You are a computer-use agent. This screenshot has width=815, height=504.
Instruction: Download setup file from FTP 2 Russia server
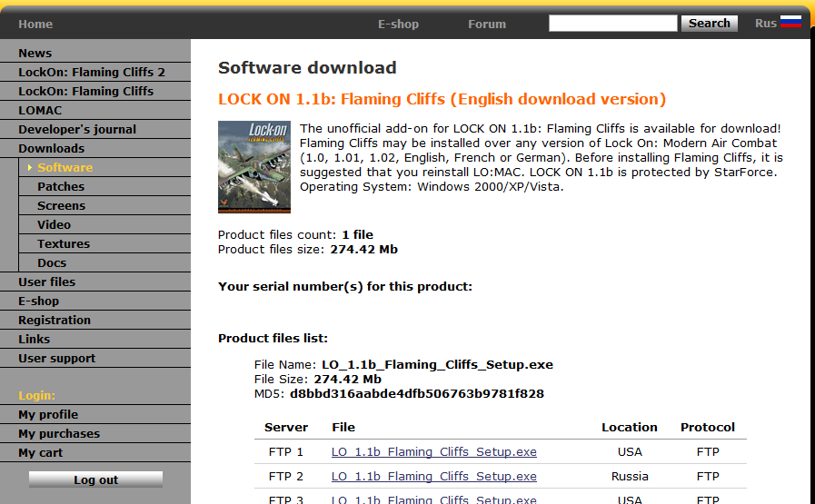pos(434,477)
